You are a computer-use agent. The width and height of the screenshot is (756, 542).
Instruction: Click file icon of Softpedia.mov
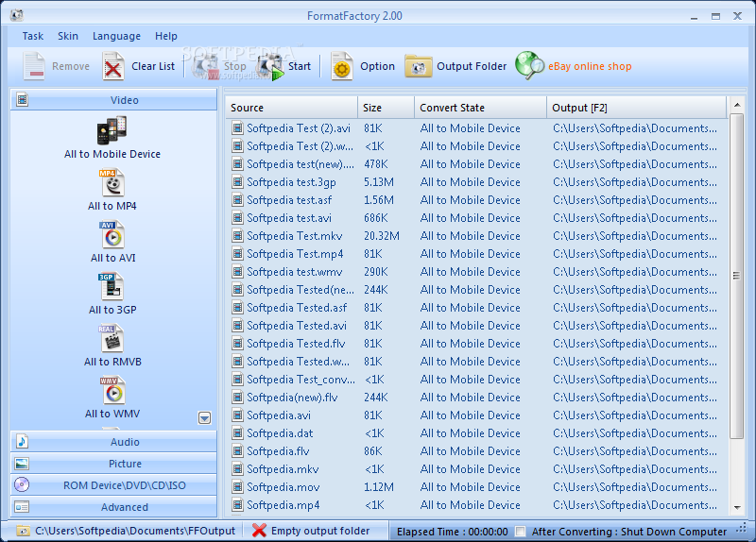point(237,486)
